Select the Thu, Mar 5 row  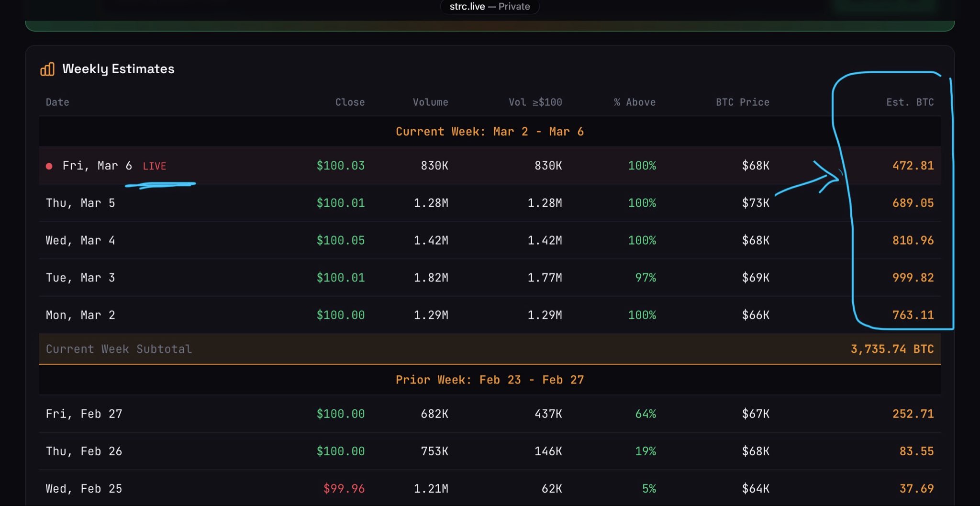coord(80,203)
